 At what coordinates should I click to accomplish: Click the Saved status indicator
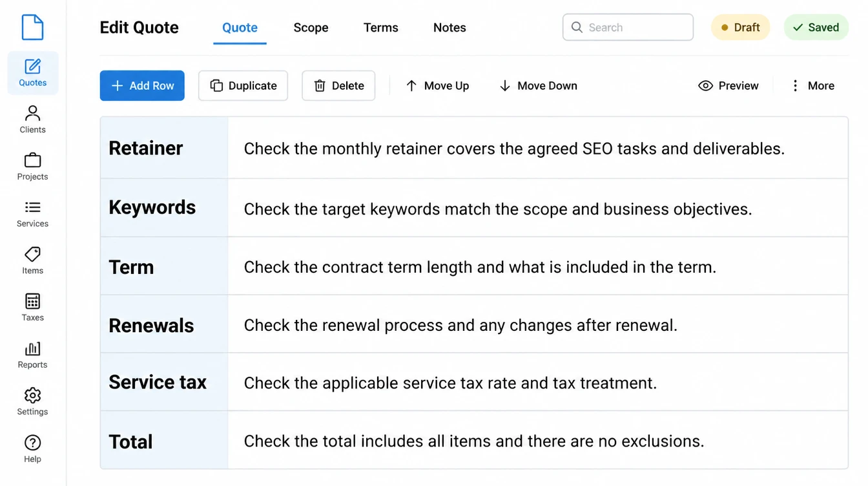[816, 27]
